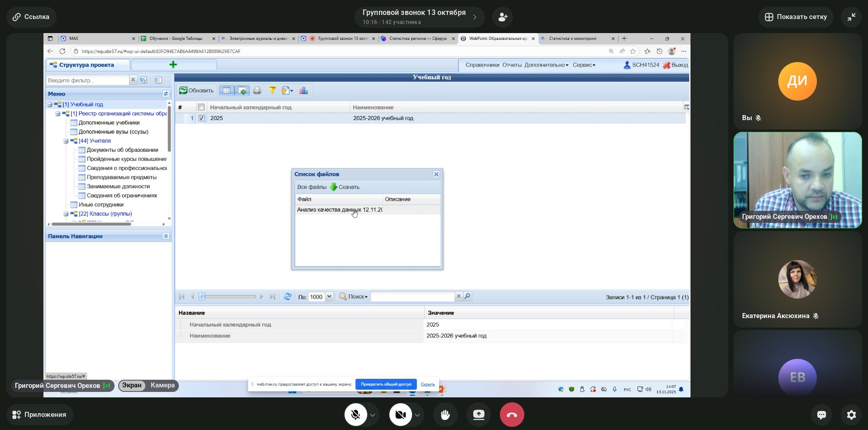This screenshot has height=430, width=868.
Task: Toggle the camera on/off button
Action: pyautogui.click(x=401, y=415)
